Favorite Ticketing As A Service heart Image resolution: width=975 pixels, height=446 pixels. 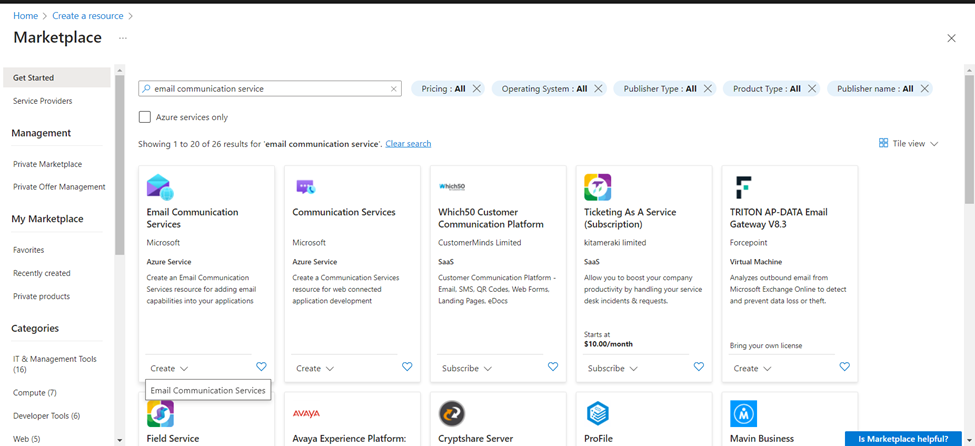698,367
